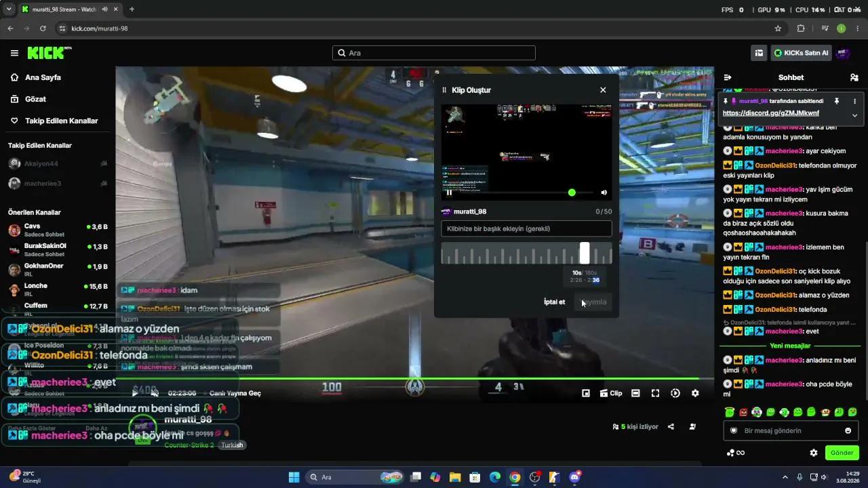Pause the clip preview playback
Viewport: 868px width, 488px height.
point(449,192)
